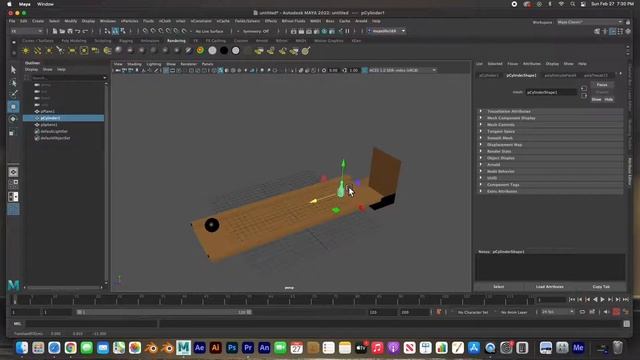Open the Workspace dropdown
Viewport: 640px width, 360px height.
click(x=590, y=22)
